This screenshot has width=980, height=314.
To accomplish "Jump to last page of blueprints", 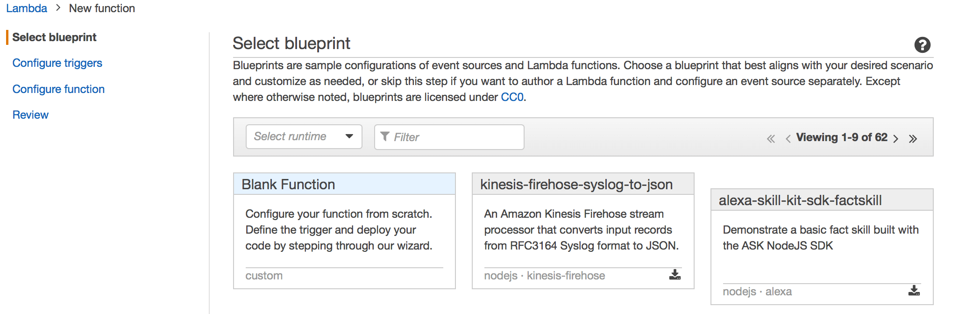I will coord(913,139).
